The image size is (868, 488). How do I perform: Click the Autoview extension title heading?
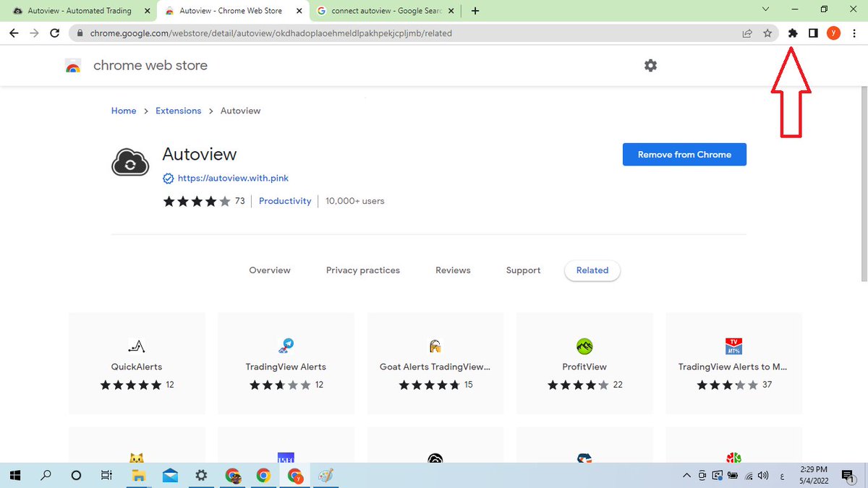(x=200, y=154)
